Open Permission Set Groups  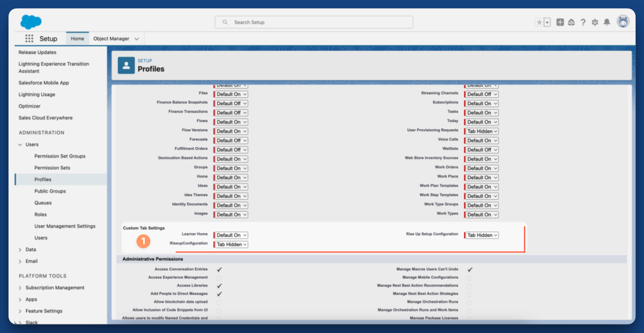[60, 156]
